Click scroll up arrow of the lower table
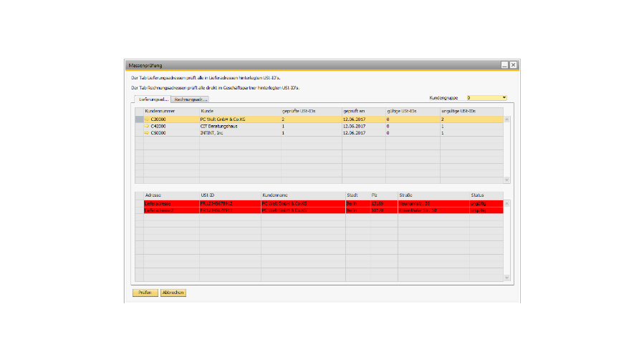 click(507, 204)
